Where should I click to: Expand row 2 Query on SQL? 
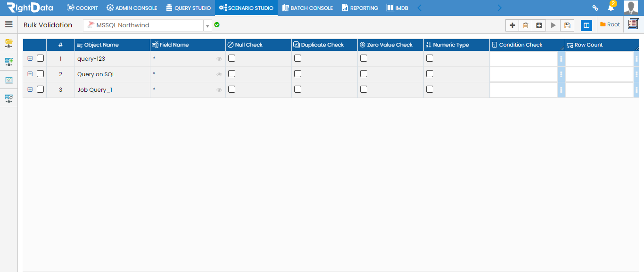30,74
